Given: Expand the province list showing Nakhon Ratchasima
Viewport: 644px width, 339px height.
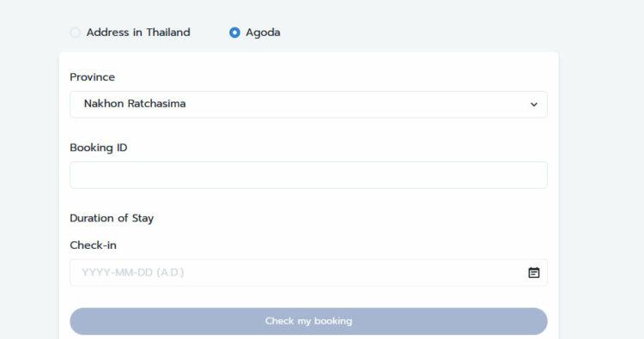Looking at the screenshot, I should (308, 104).
